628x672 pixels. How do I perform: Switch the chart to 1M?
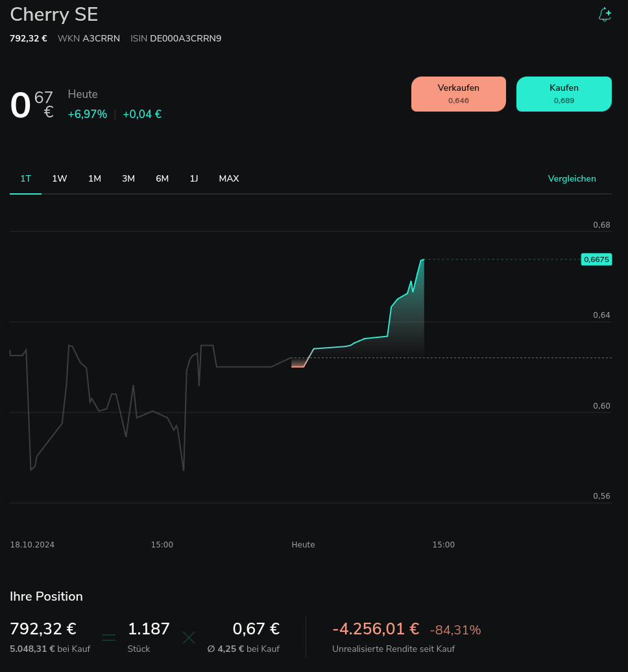click(95, 179)
